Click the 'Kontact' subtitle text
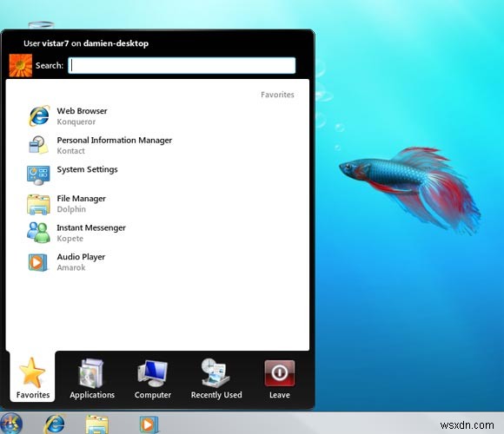Image resolution: width=504 pixels, height=434 pixels. (70, 151)
